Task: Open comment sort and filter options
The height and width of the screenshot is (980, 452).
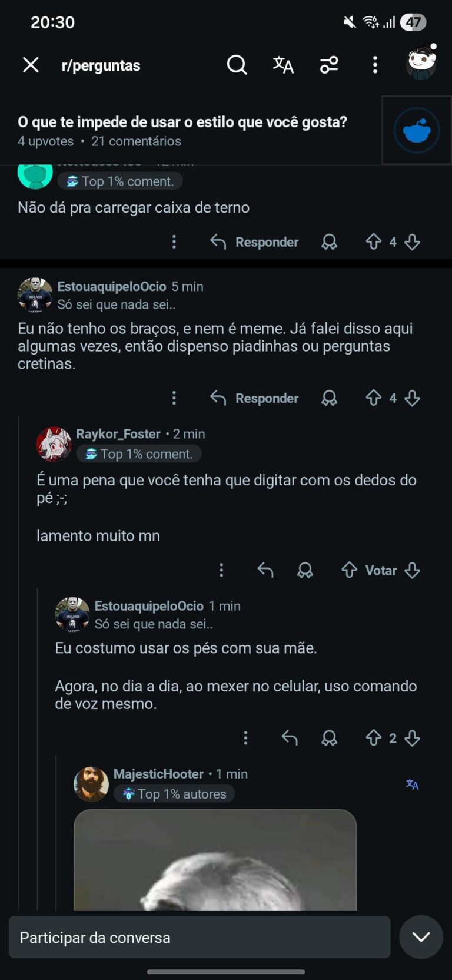Action: (x=329, y=65)
